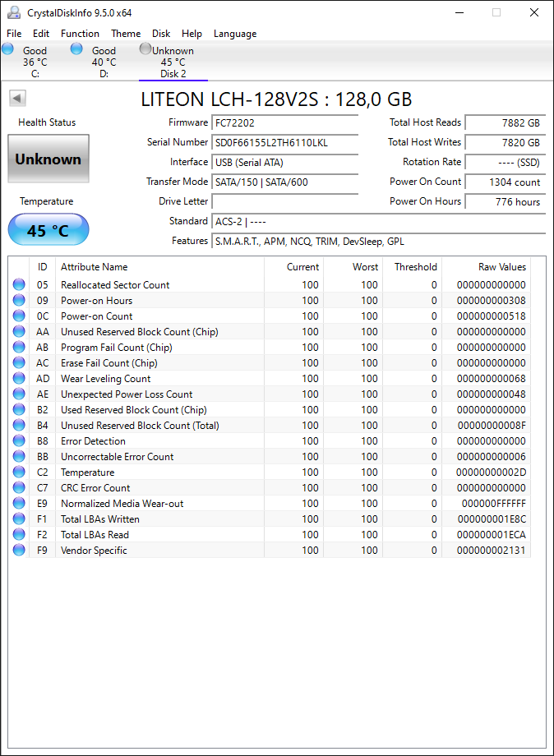Click the status icon for Power-on Count
554x756 pixels.
point(19,316)
